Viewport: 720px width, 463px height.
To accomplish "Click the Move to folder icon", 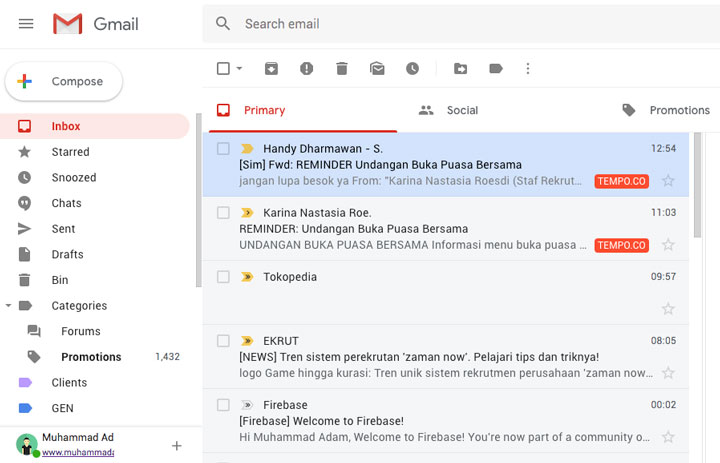I will click(x=460, y=69).
